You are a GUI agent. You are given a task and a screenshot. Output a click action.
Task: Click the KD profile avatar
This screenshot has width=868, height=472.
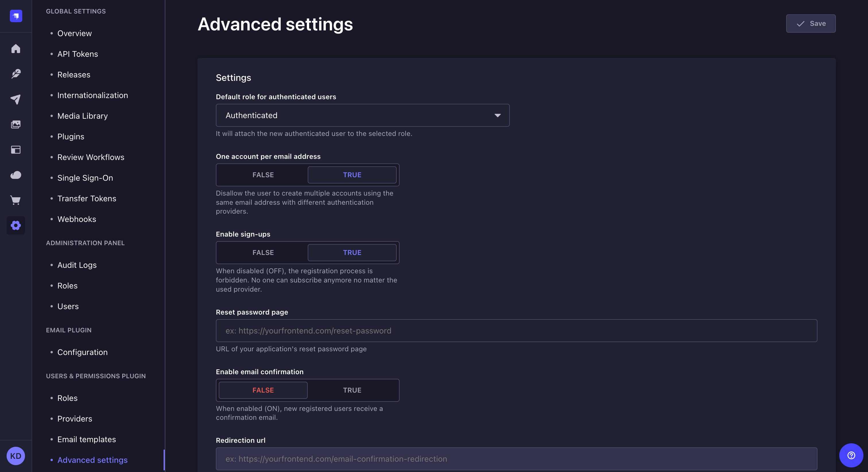(x=15, y=456)
